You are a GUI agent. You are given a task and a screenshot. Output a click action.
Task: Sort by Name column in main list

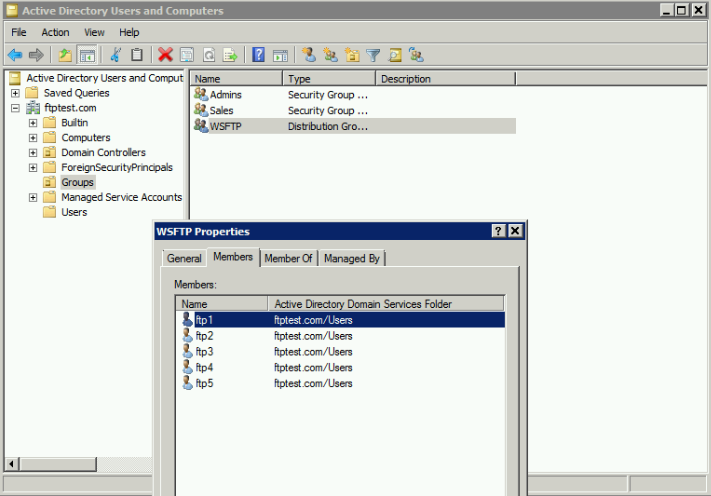pyautogui.click(x=236, y=78)
